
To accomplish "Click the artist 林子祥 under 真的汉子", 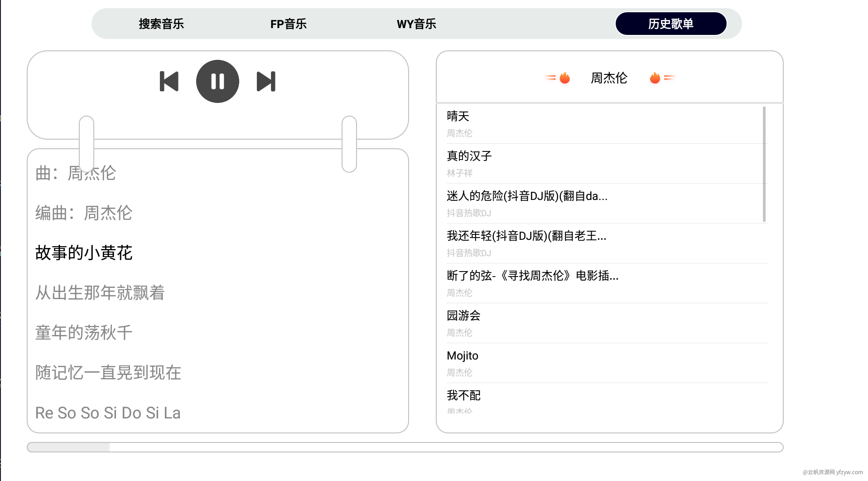I will tap(459, 173).
